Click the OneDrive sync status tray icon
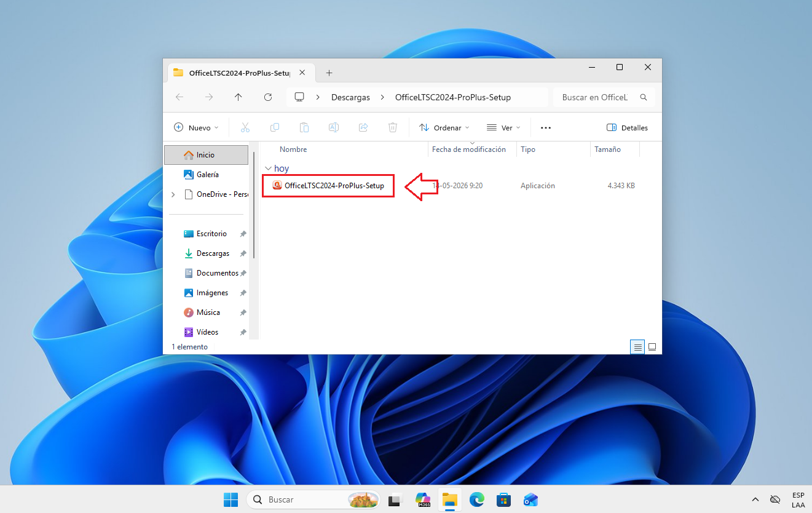The image size is (812, 513). tap(775, 499)
